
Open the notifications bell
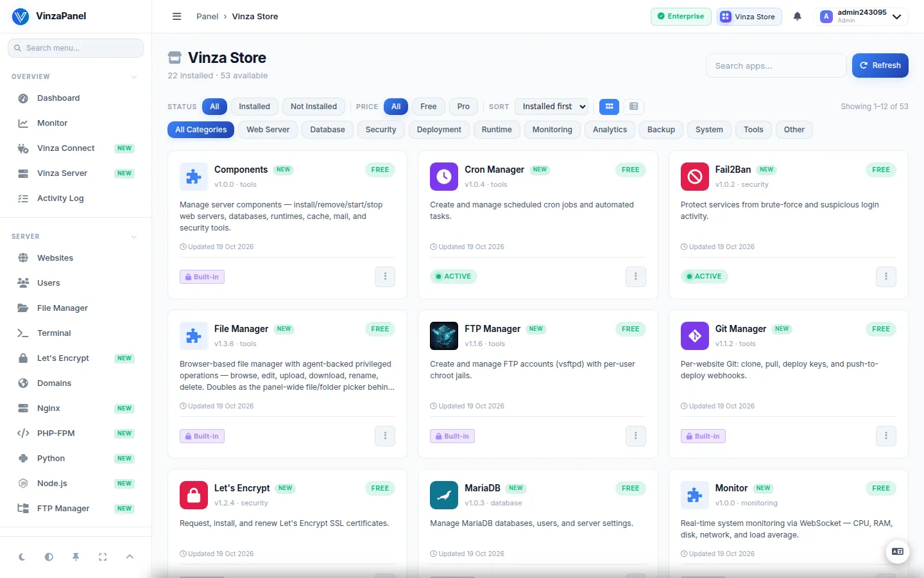[x=797, y=17]
